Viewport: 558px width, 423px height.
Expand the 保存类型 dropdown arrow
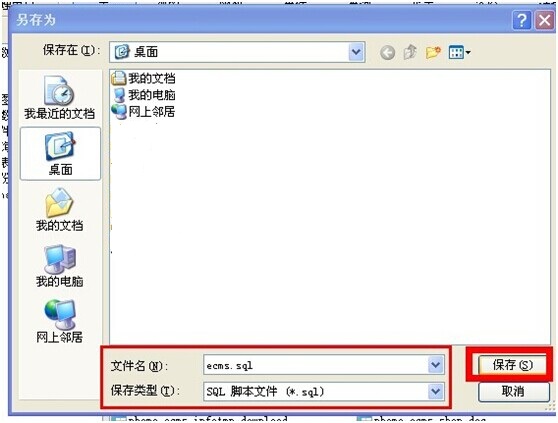pos(436,391)
